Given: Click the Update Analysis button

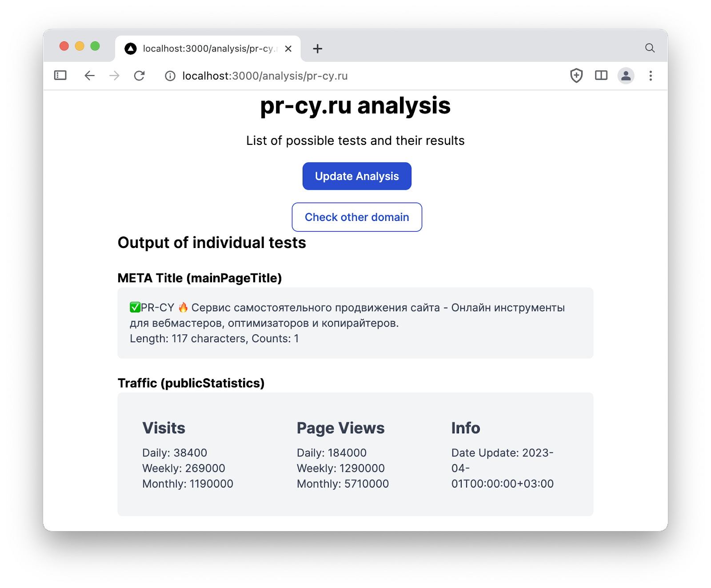Looking at the screenshot, I should point(356,176).
